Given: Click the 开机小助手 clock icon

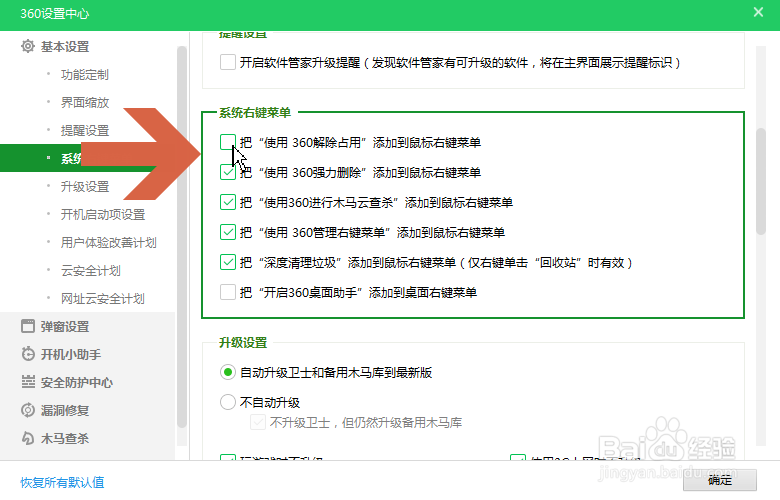Looking at the screenshot, I should point(28,354).
